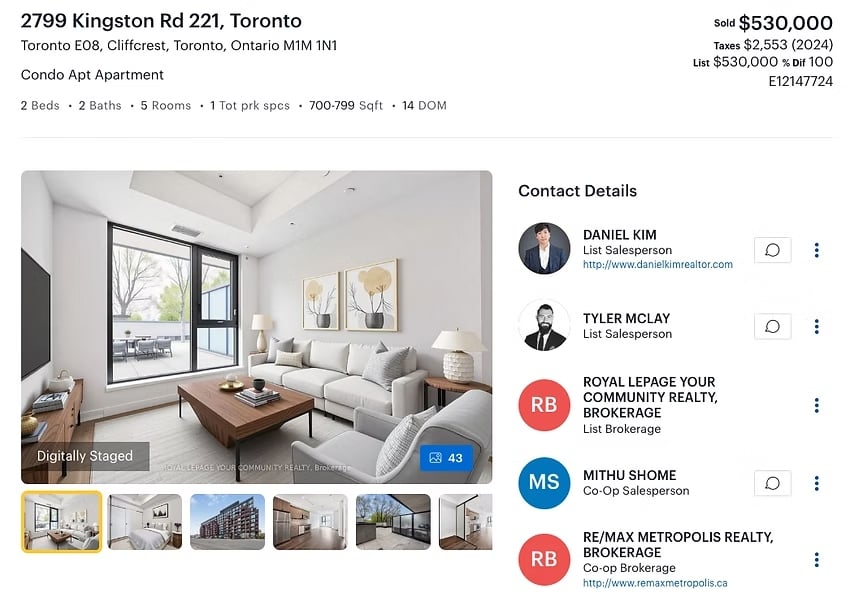Select the kitchen thumbnail image
The height and width of the screenshot is (605, 850).
(x=310, y=522)
